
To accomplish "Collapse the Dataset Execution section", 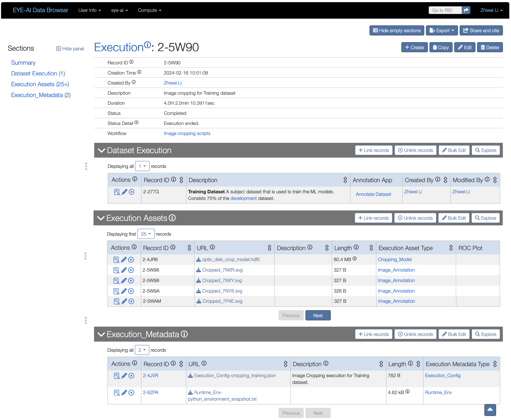I will [x=101, y=150].
